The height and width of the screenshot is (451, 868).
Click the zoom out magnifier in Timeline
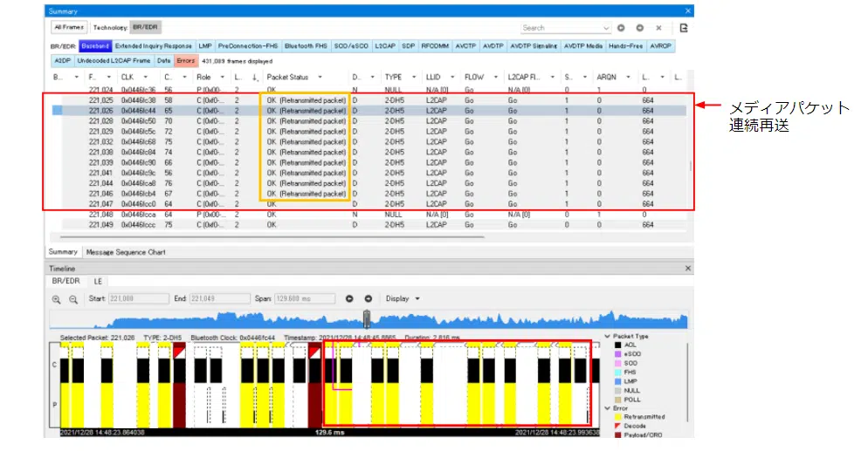73,298
